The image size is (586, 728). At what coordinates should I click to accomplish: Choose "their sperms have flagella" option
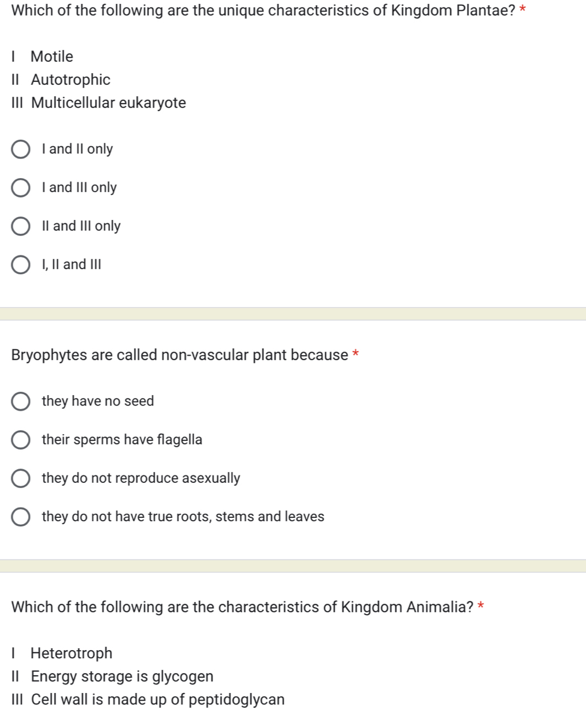tap(21, 439)
